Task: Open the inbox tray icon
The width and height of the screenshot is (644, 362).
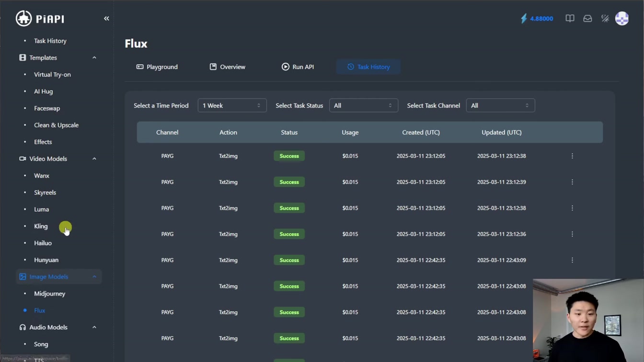Action: point(587,19)
